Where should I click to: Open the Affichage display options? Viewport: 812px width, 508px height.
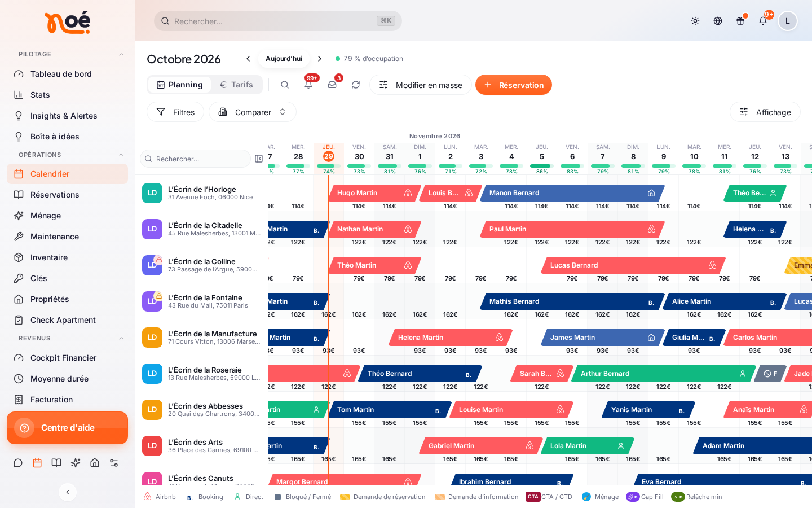tap(765, 112)
